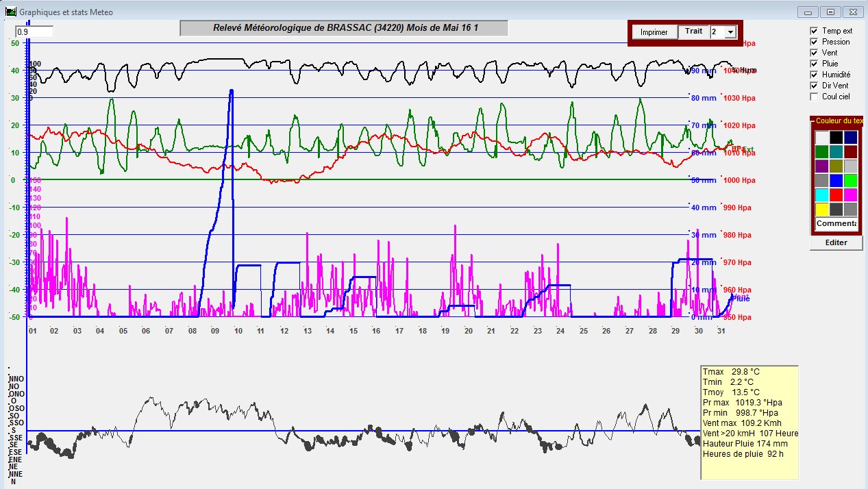Viewport: 868px width, 489px height.
Task: Click the Trait button
Action: 694,32
